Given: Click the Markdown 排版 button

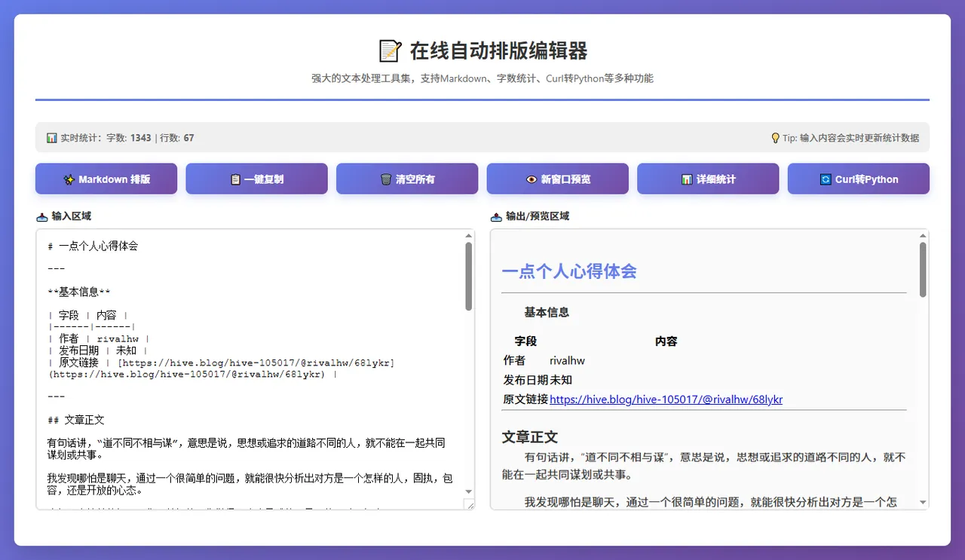Looking at the screenshot, I should (x=106, y=179).
